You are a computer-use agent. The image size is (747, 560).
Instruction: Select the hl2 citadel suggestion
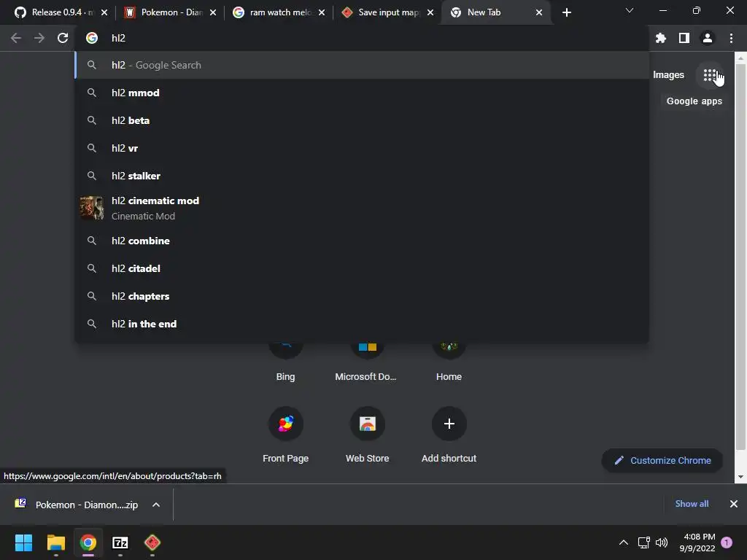click(362, 268)
